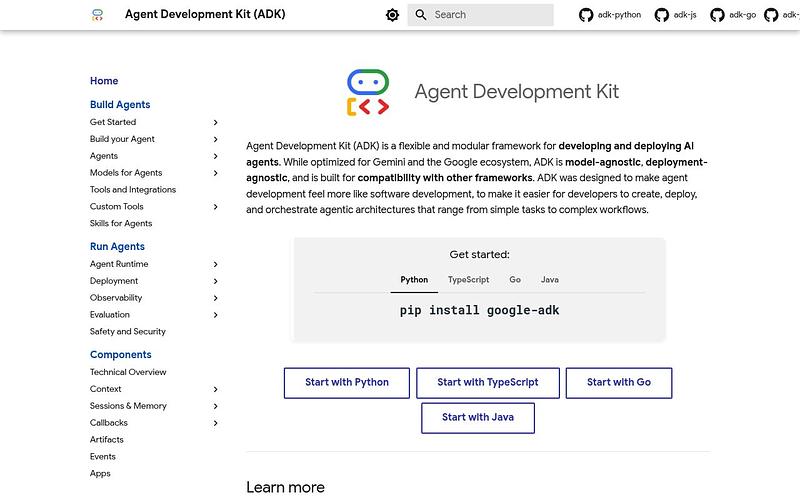Click the Start with TypeScript button
This screenshot has width=800, height=500.
[488, 383]
